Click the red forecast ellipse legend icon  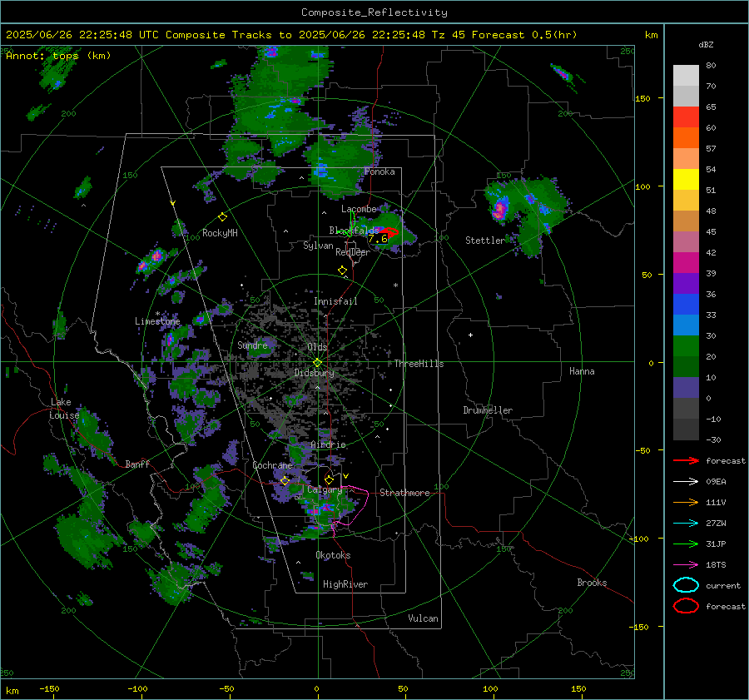[x=686, y=606]
